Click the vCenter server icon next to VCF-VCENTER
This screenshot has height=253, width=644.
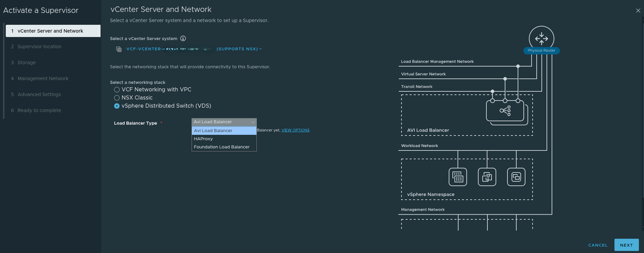[x=119, y=49]
